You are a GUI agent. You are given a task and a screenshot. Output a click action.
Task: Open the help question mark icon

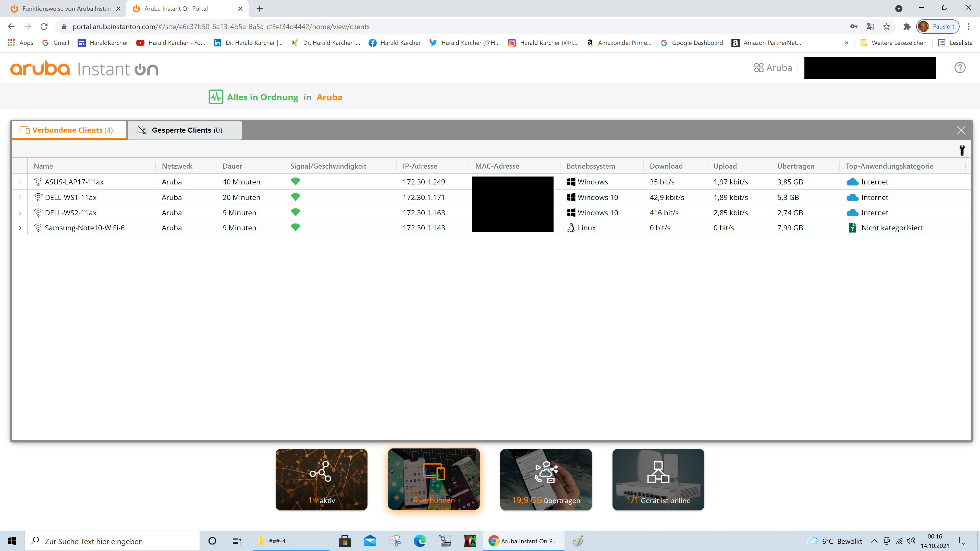click(960, 68)
